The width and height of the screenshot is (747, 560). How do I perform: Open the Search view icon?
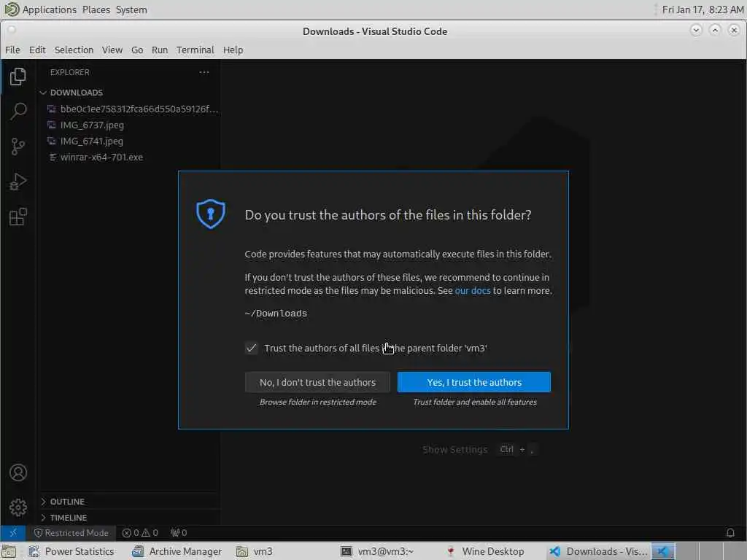pyautogui.click(x=18, y=112)
